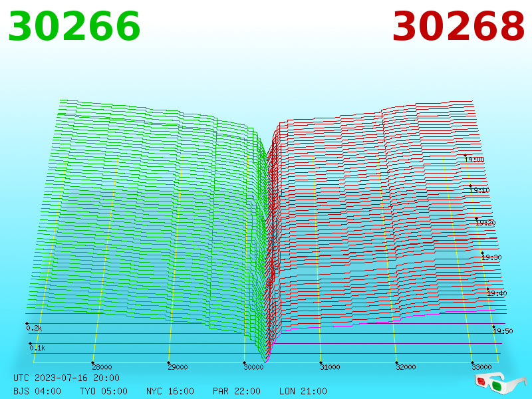Click the 19:00 time axis marker

(x=474, y=160)
